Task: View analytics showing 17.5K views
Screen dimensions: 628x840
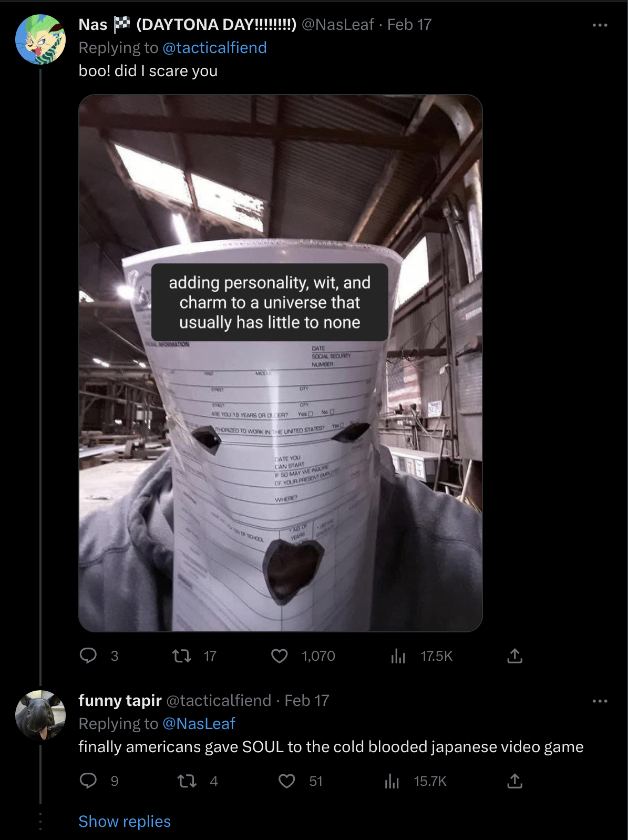Action: click(x=398, y=655)
